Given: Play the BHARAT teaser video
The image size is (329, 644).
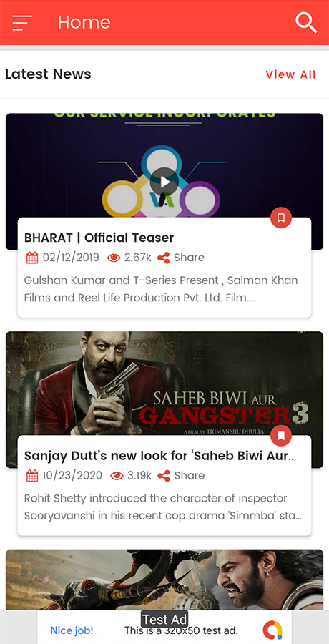Looking at the screenshot, I should click(x=164, y=182).
